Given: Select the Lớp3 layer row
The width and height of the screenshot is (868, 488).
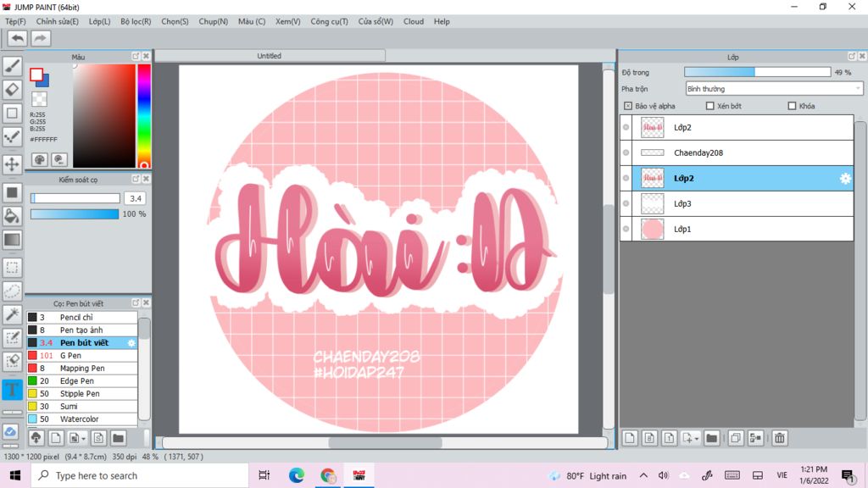Looking at the screenshot, I should click(737, 203).
